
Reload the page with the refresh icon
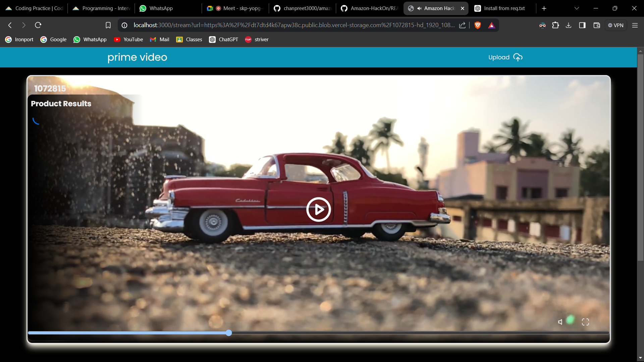(x=38, y=25)
